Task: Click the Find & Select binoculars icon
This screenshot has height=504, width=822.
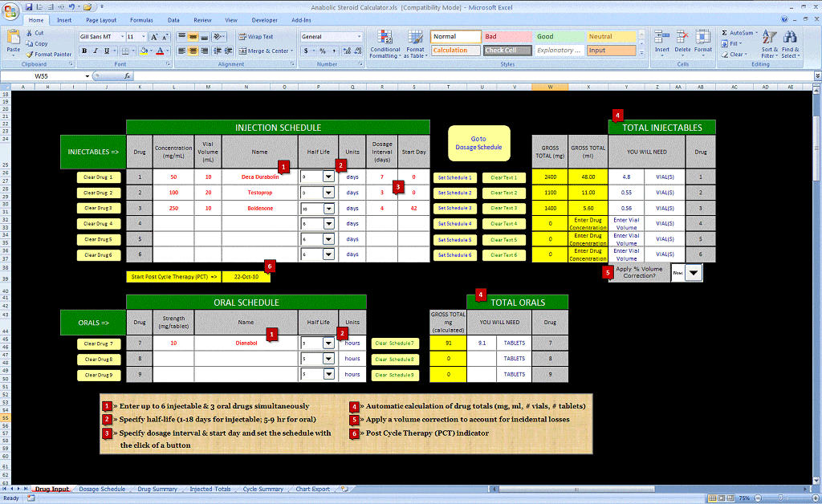Action: coord(790,37)
